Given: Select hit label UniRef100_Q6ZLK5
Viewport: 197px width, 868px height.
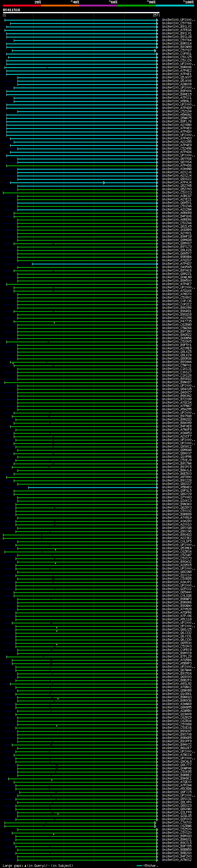Looking at the screenshot, I should pyautogui.click(x=177, y=226).
